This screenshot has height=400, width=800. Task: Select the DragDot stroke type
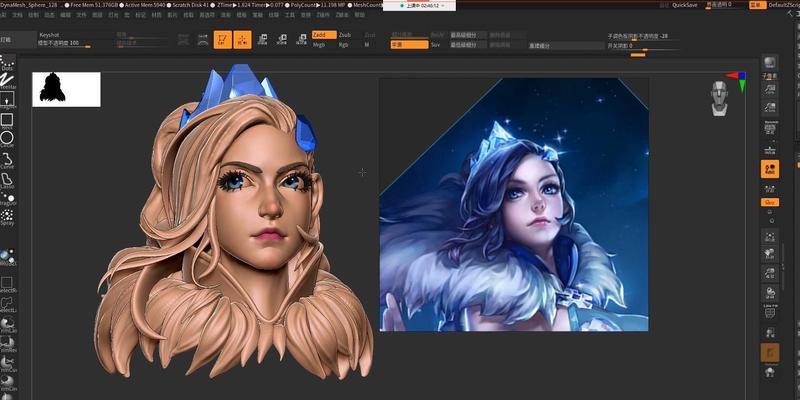[x=7, y=199]
